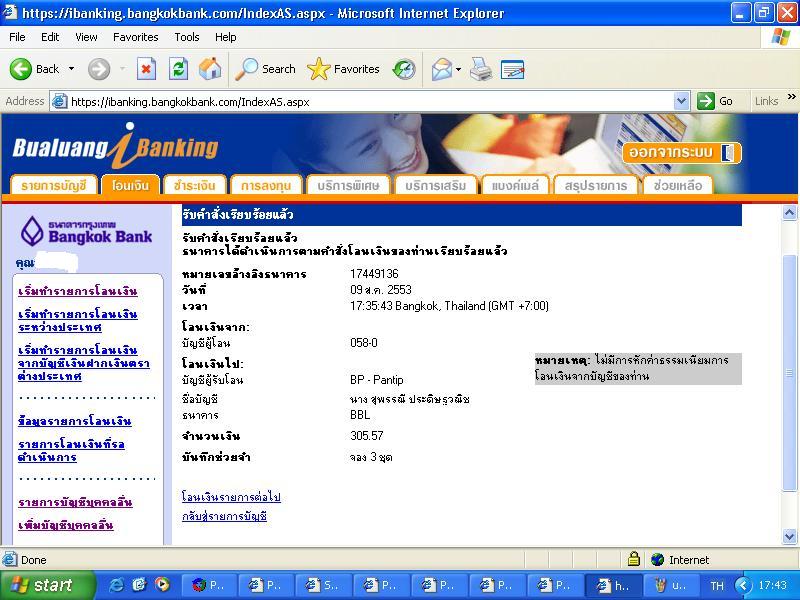This screenshot has height=600, width=800.
Task: Refresh the page using green arrows icon
Action: pyautogui.click(x=179, y=69)
